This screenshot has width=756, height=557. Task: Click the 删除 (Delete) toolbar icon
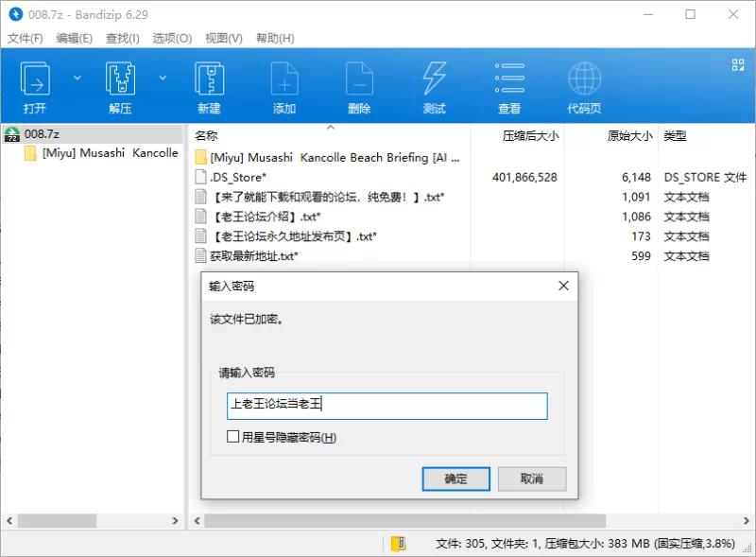coord(359,78)
